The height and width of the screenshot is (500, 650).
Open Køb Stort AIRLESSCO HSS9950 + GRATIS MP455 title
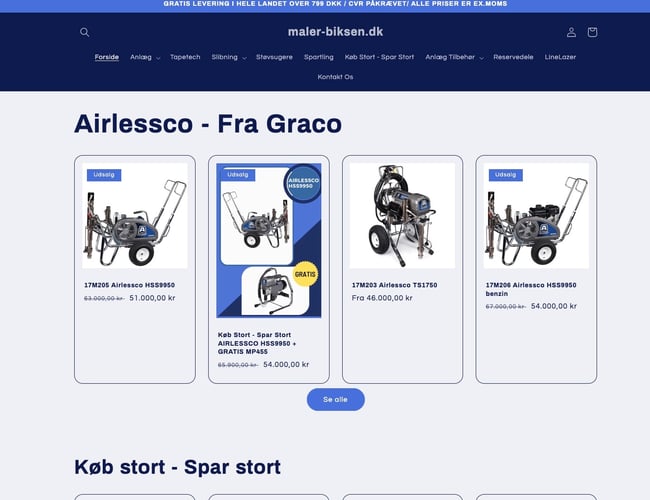coord(257,343)
